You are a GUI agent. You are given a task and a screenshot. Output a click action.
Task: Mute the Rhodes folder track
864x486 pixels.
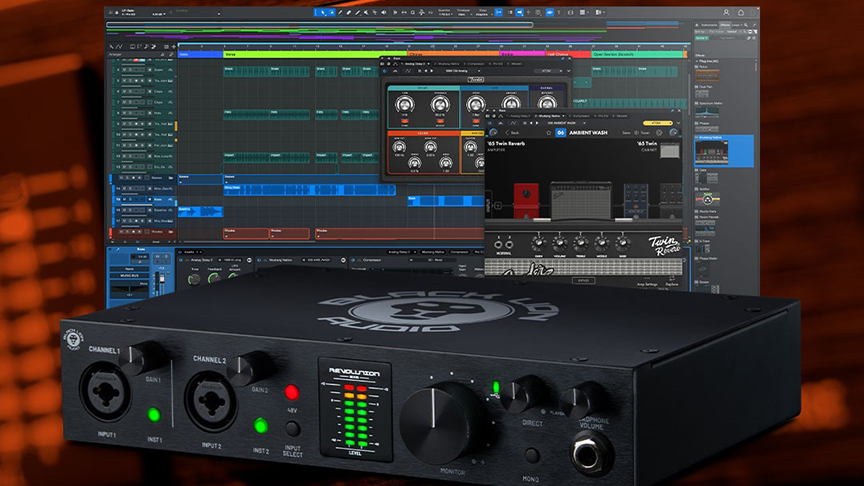[121, 231]
